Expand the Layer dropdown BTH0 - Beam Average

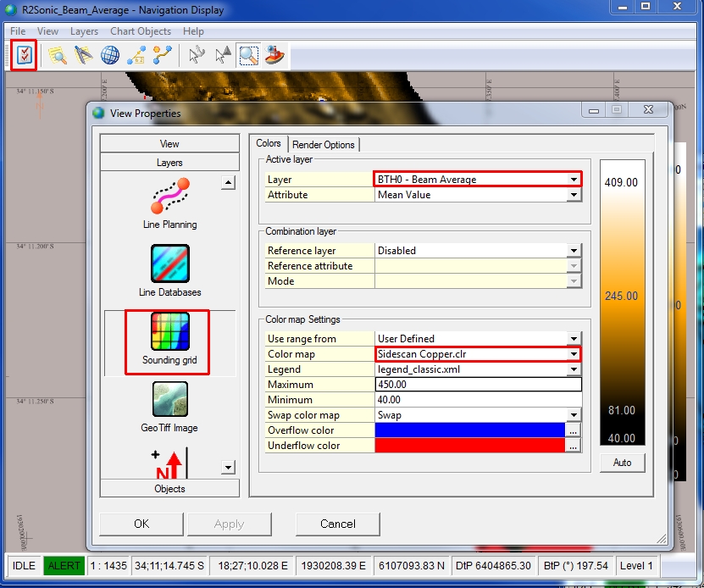[574, 180]
